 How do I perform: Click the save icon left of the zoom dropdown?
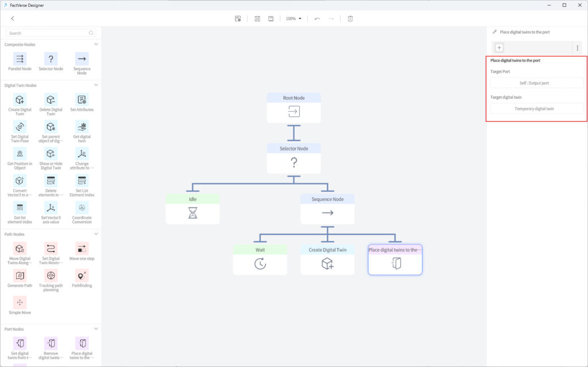click(271, 18)
